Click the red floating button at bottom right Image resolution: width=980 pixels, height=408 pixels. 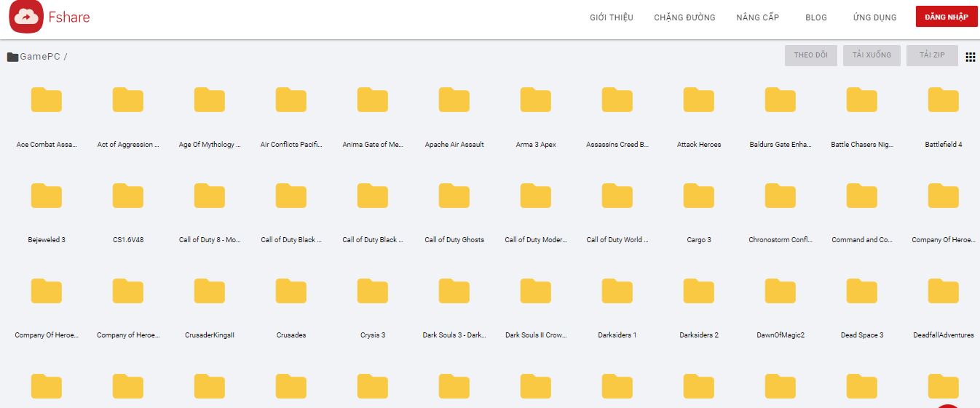click(949, 406)
